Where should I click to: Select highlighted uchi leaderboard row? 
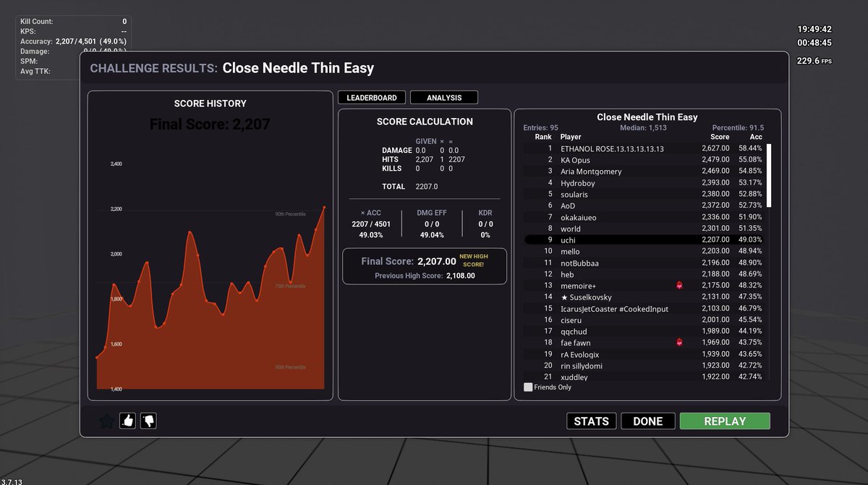(644, 240)
